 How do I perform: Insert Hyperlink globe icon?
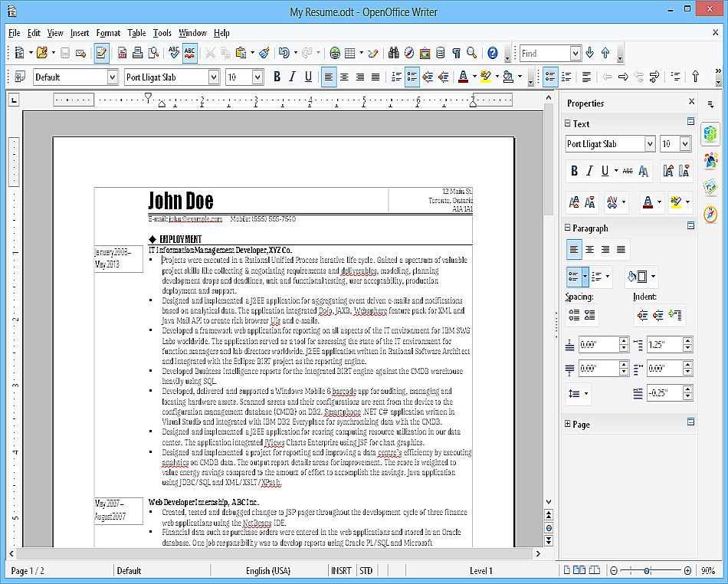(x=335, y=53)
